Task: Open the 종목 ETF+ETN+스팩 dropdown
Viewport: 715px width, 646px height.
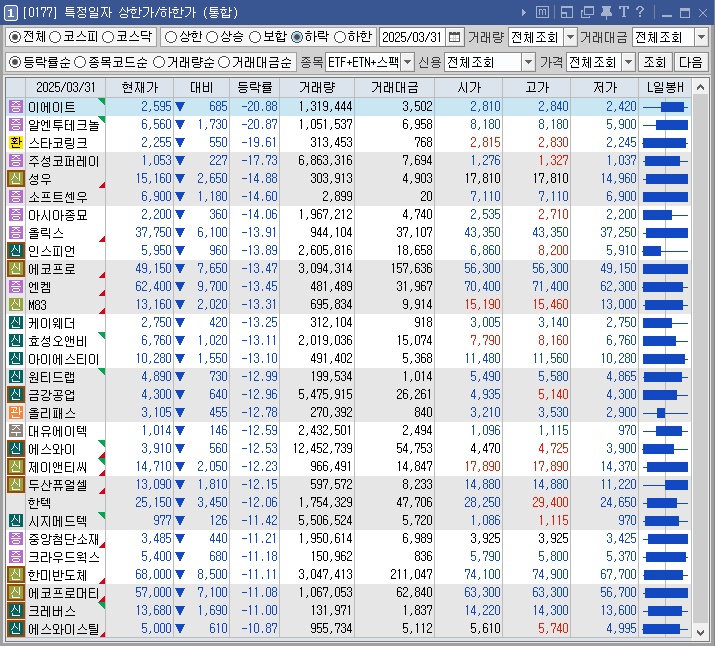Action: pyautogui.click(x=408, y=62)
